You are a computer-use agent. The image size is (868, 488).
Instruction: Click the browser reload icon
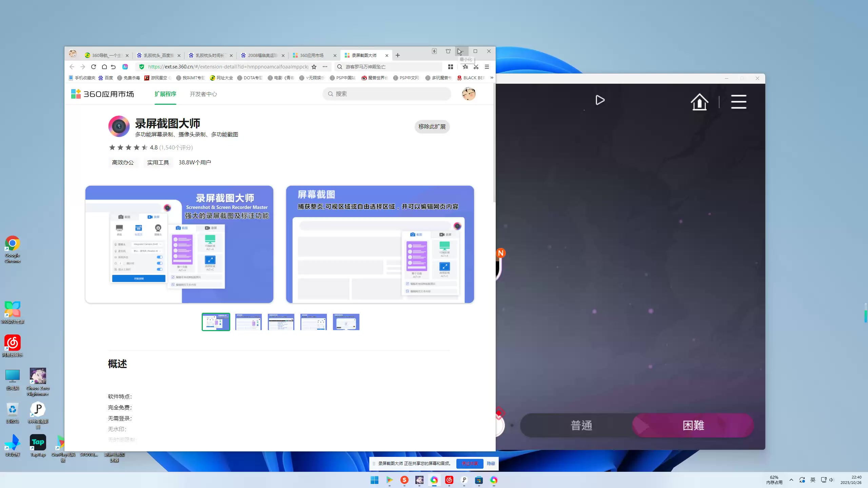point(94,67)
